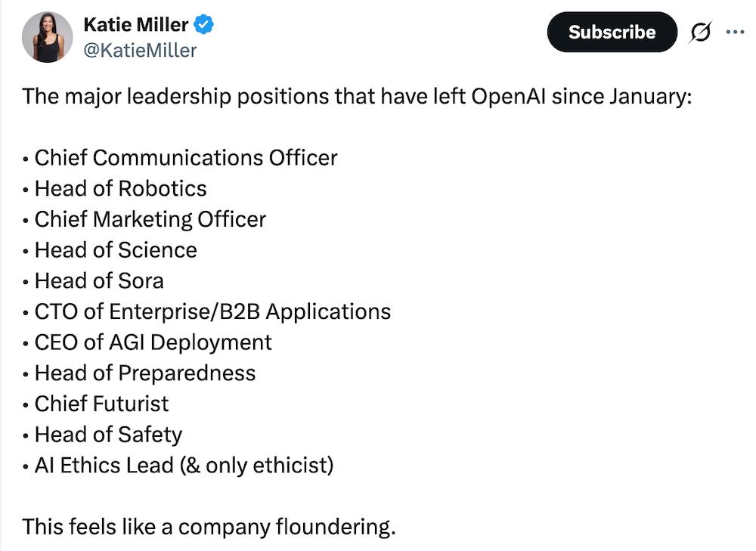Open the Katie Miller display name link

click(x=136, y=25)
